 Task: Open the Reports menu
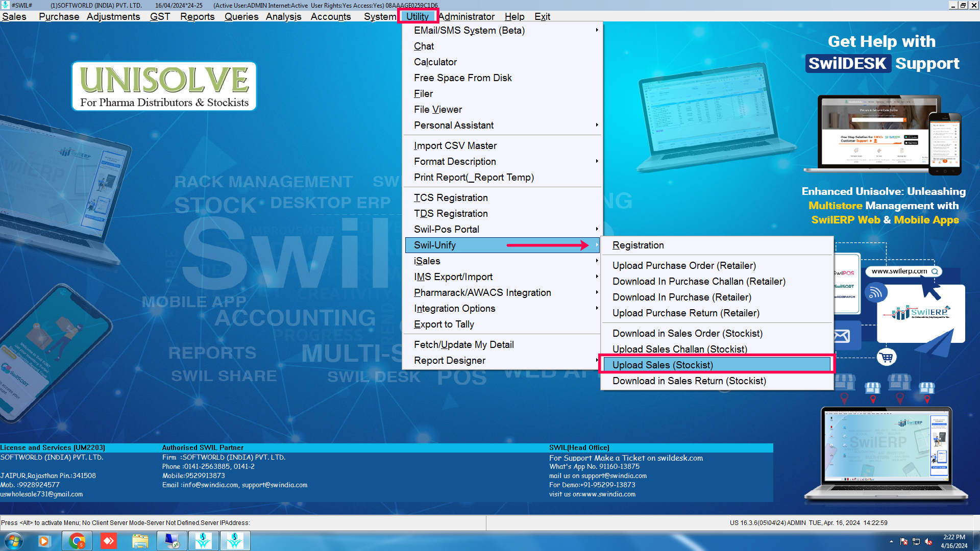pos(197,16)
